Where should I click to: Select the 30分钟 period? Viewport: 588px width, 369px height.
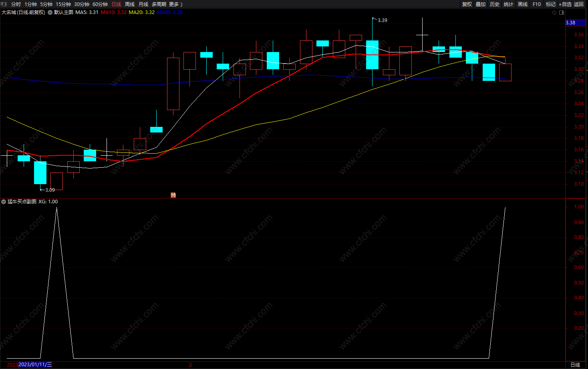pos(82,4)
